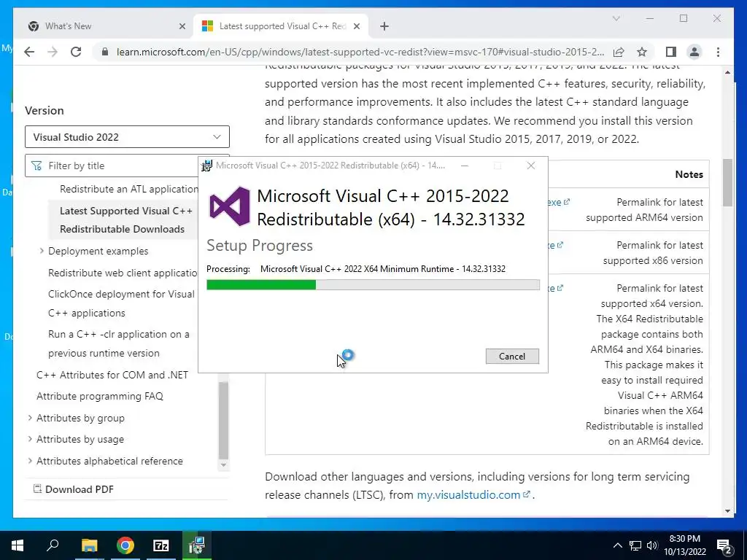Select the Latest supported Visual C++ tab
The height and width of the screenshot is (560, 747).
coord(282,26)
